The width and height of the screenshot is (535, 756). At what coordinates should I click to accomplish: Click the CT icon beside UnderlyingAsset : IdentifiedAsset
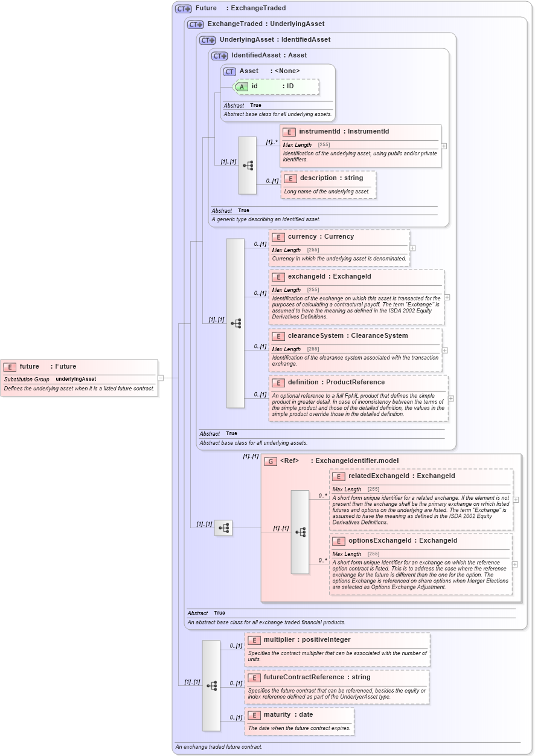(x=207, y=40)
